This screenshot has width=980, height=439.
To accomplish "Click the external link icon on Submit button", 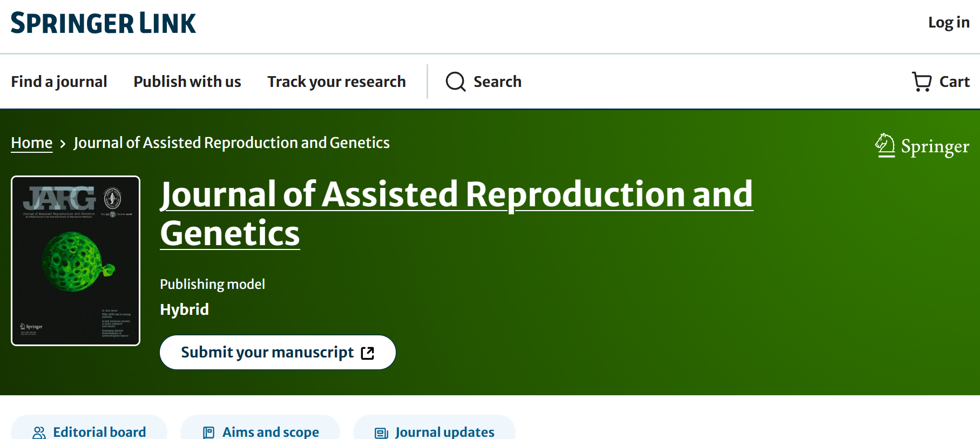I will [368, 353].
